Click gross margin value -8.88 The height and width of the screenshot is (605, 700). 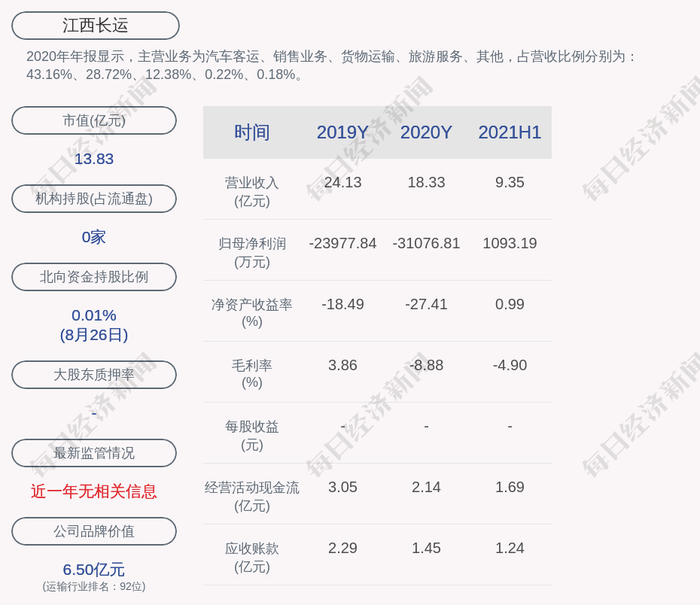(x=426, y=366)
